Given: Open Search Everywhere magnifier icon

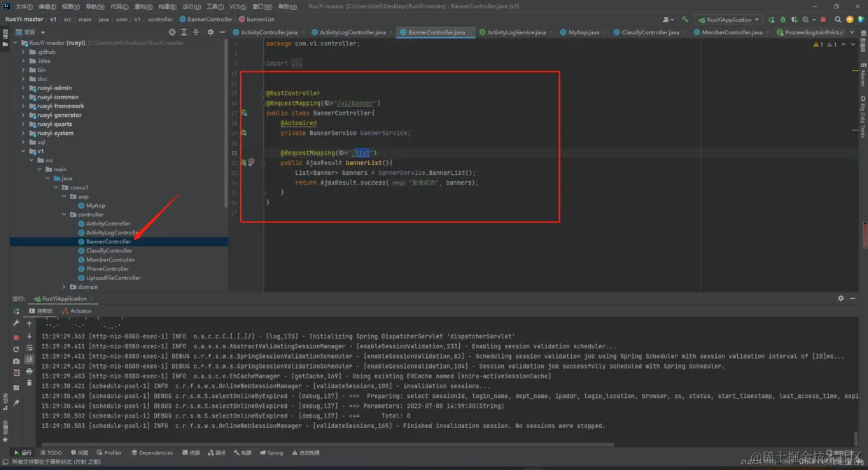Looking at the screenshot, I should (x=837, y=20).
